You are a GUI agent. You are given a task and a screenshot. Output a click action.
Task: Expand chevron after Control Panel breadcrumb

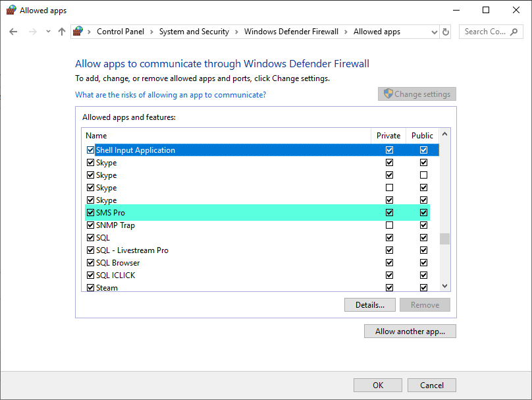151,32
